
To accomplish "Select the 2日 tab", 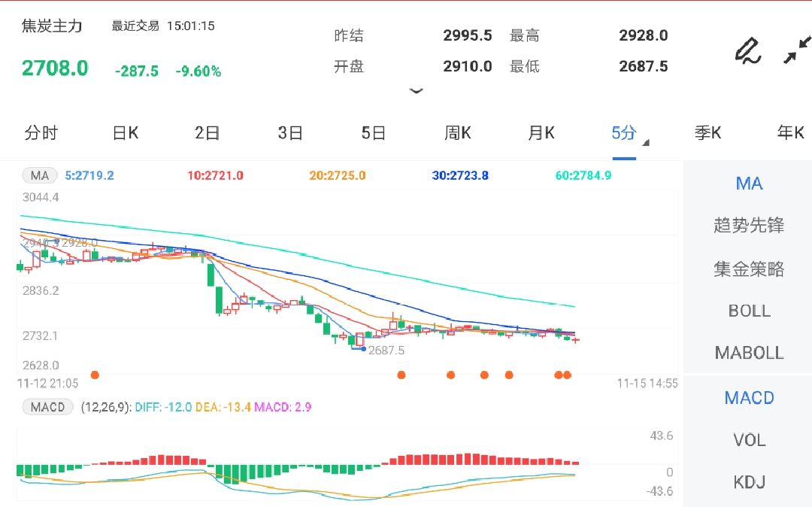I will pos(208,133).
